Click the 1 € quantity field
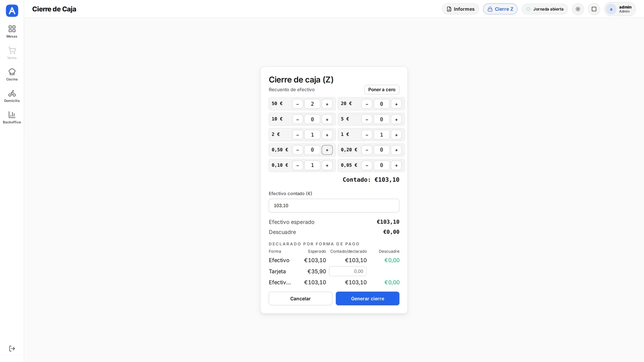Viewport: 644px width, 362px height. click(x=382, y=135)
